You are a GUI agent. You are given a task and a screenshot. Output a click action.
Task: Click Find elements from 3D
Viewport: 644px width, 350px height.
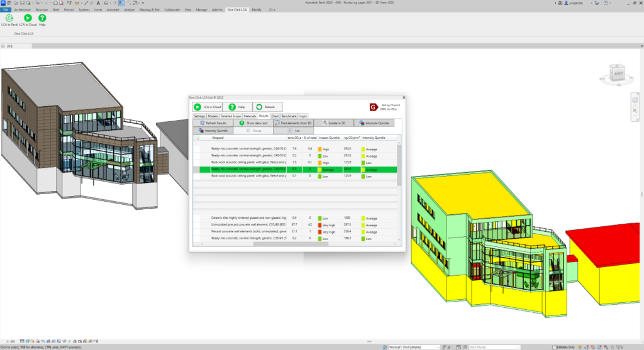[x=295, y=123]
